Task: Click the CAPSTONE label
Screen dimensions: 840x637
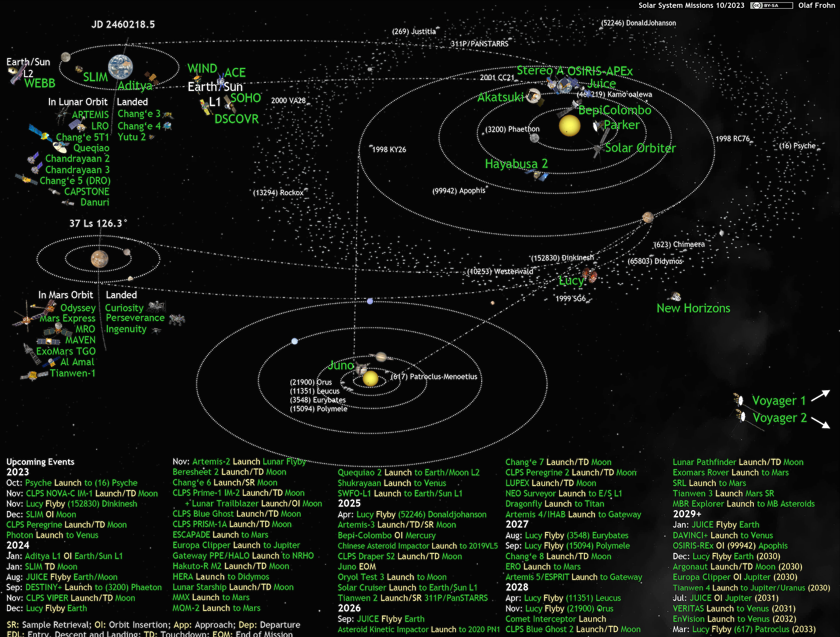Action: 87,192
